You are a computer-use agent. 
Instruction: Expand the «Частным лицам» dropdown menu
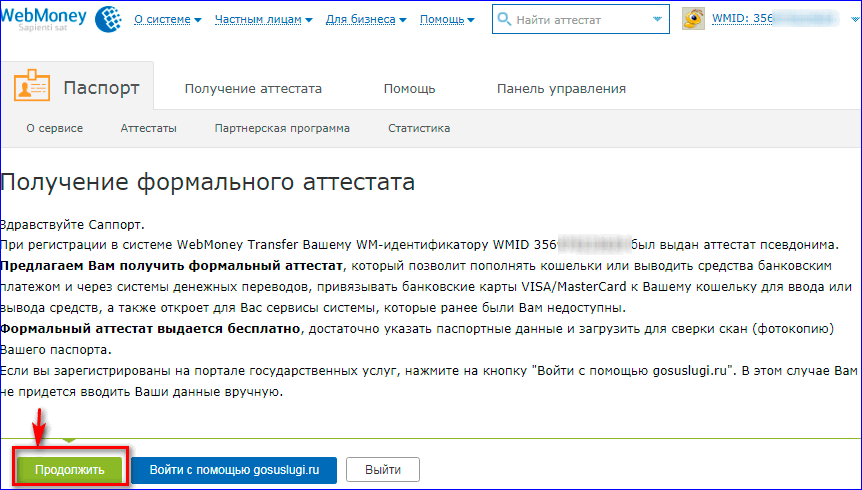(265, 20)
